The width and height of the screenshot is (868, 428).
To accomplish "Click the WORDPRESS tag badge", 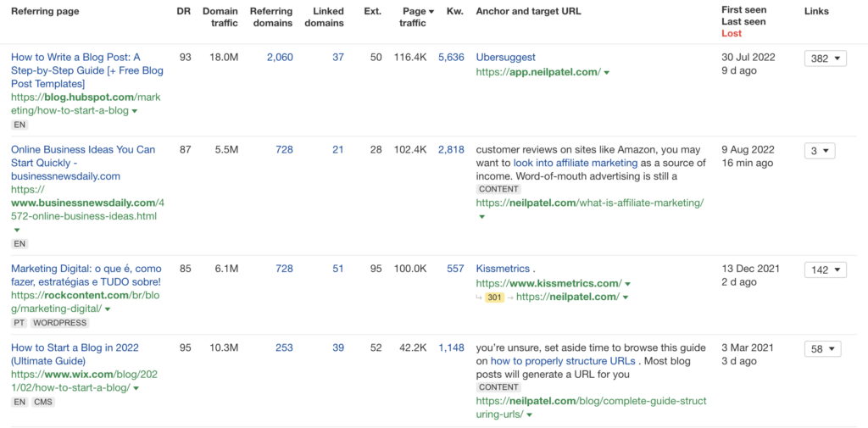I will (59, 323).
